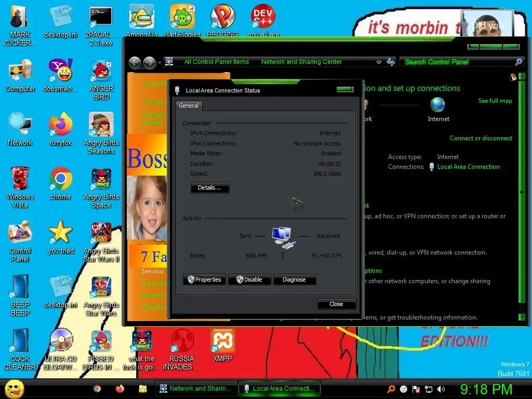Click the Chrome icon in the taskbar
Image resolution: width=532 pixels, height=399 pixels.
pyautogui.click(x=97, y=389)
